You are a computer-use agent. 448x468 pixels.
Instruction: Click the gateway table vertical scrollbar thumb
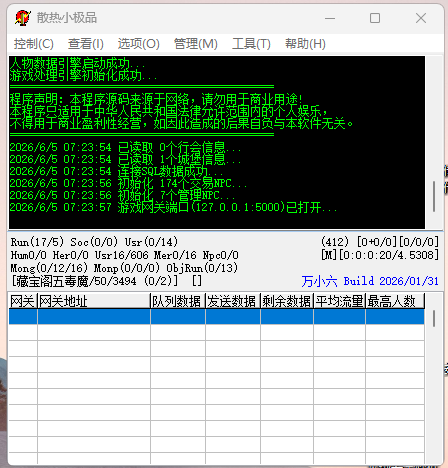[434, 318]
